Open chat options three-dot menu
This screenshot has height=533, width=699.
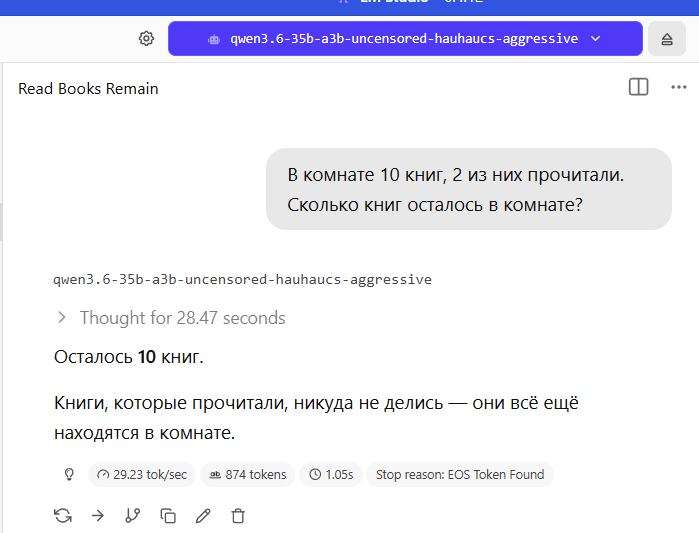tap(678, 87)
